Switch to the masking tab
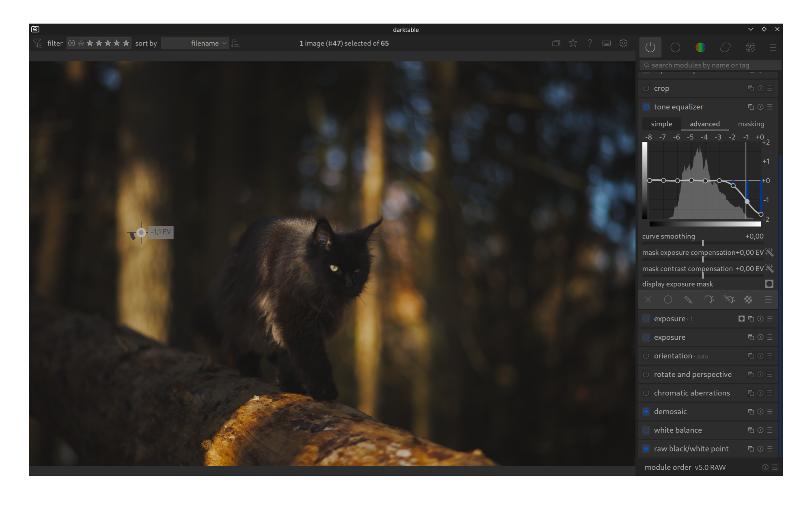This screenshot has width=812, height=510. (751, 124)
